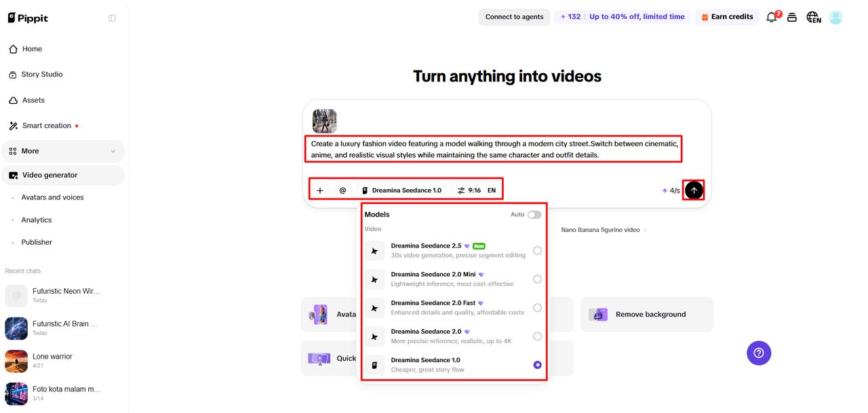
Task: Open Remove background tool card
Action: click(x=647, y=315)
